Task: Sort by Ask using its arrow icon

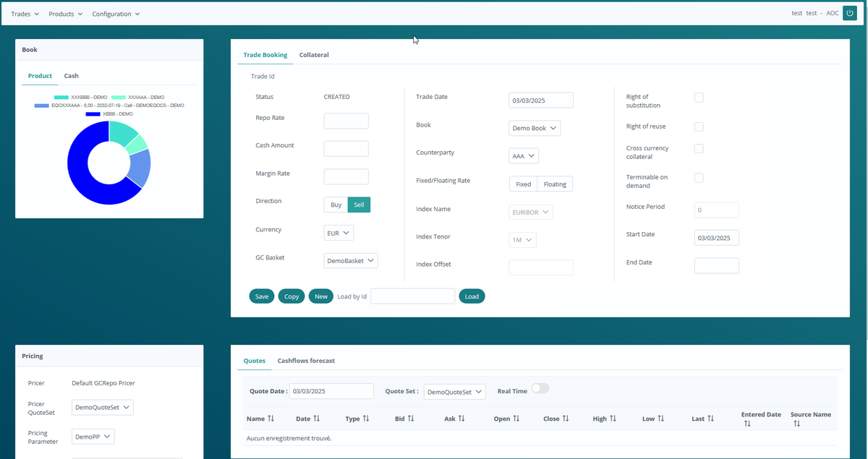Action: [x=461, y=419]
